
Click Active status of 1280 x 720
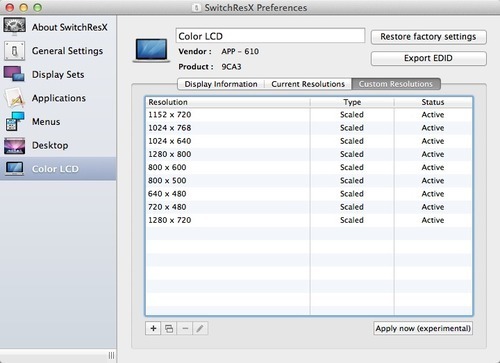(433, 220)
